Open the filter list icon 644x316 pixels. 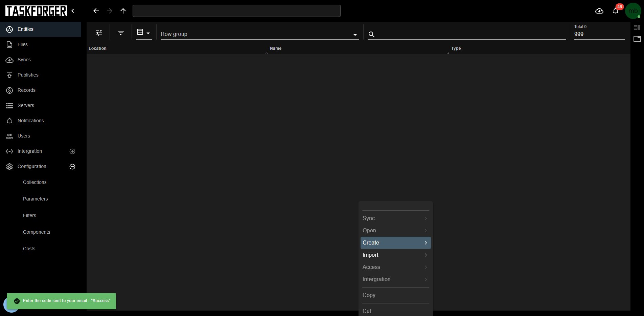[x=121, y=33]
